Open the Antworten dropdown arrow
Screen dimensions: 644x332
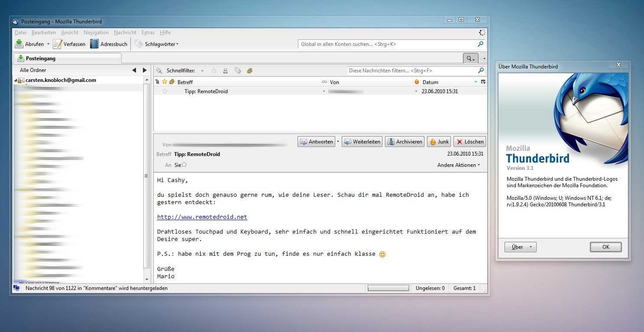click(338, 142)
